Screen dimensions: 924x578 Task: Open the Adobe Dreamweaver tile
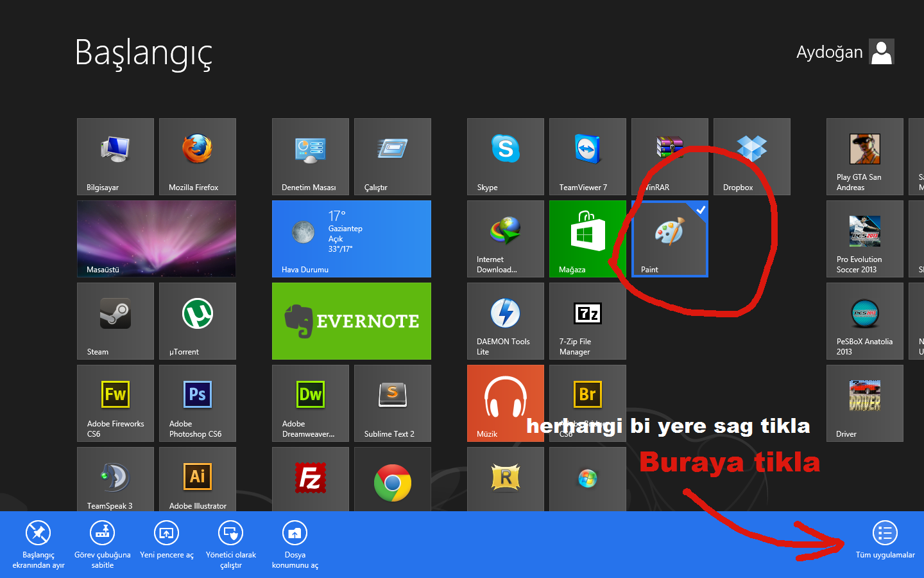311,403
